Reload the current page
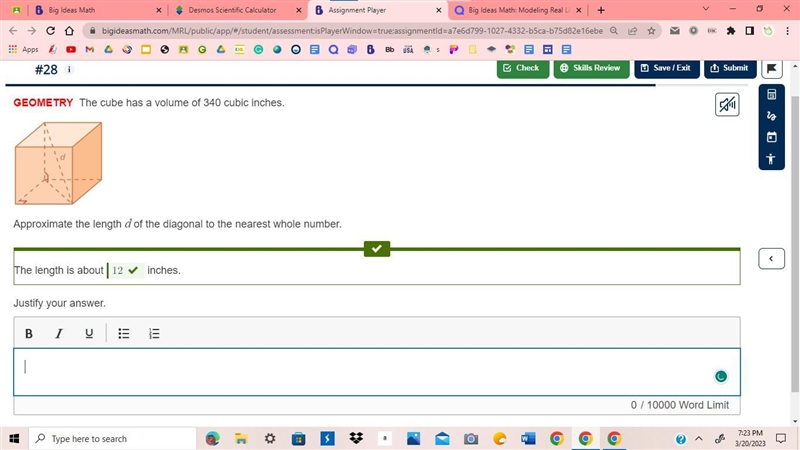800x450 pixels. pos(50,31)
